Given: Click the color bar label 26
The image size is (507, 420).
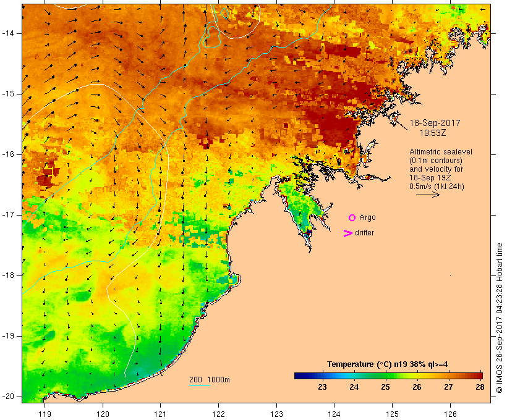Looking at the screenshot, I should [417, 387].
